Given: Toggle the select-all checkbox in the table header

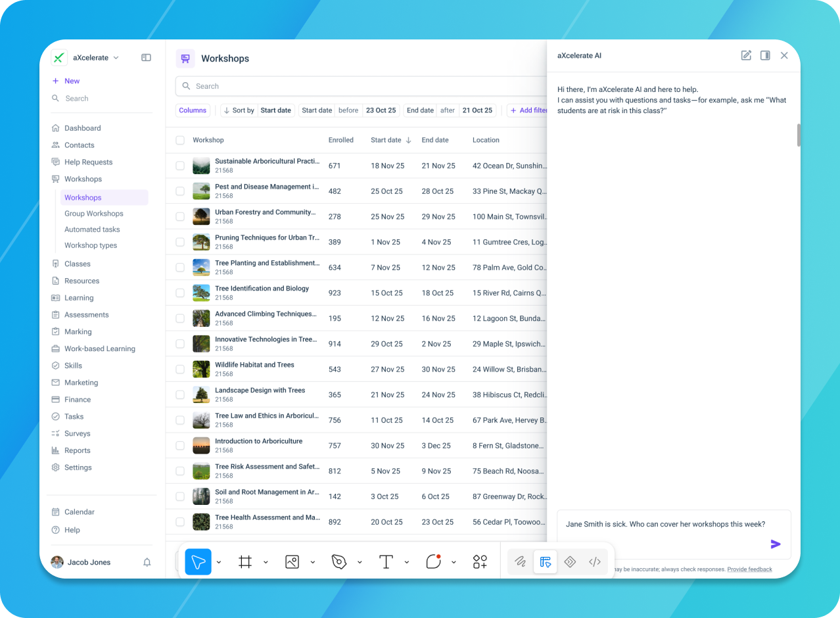Looking at the screenshot, I should pos(180,140).
